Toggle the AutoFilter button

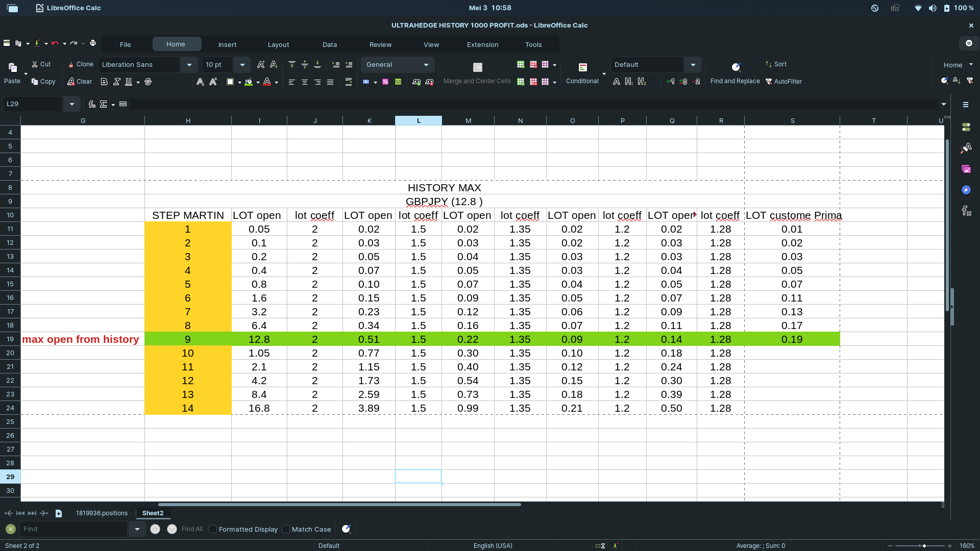tap(783, 82)
